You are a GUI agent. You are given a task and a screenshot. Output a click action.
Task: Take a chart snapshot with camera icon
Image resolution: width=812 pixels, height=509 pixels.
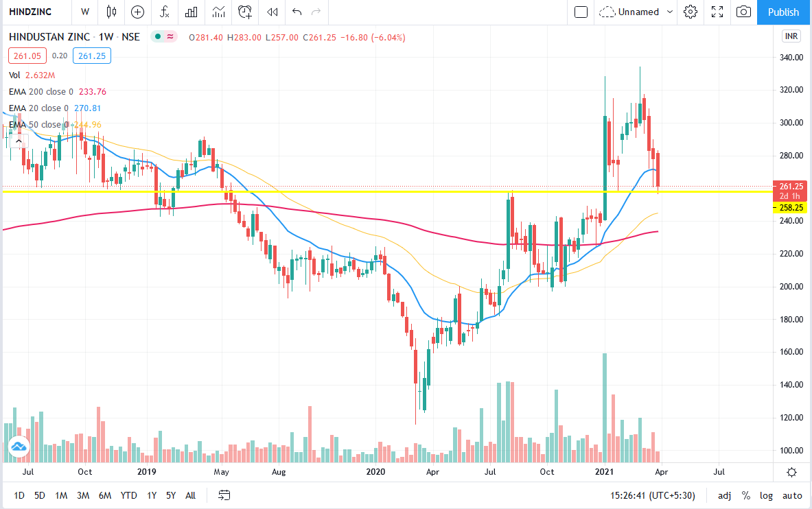[x=743, y=12]
